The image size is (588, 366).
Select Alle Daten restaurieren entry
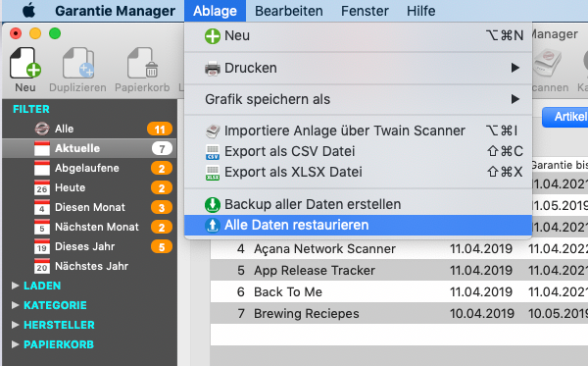[358, 226]
